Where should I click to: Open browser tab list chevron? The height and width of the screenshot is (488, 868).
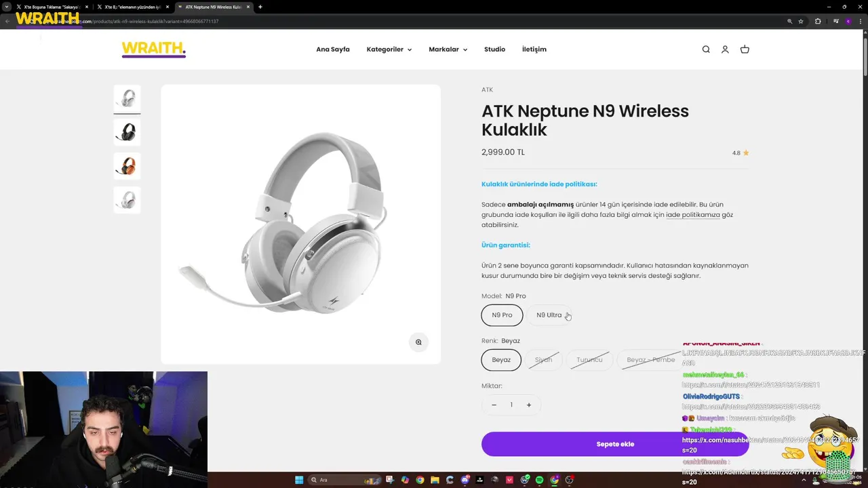point(7,7)
